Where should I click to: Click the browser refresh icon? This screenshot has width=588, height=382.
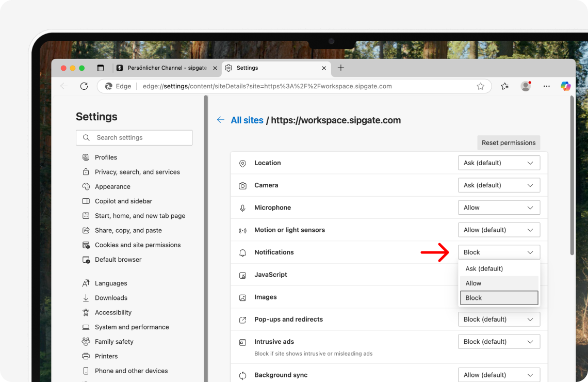[x=84, y=86]
